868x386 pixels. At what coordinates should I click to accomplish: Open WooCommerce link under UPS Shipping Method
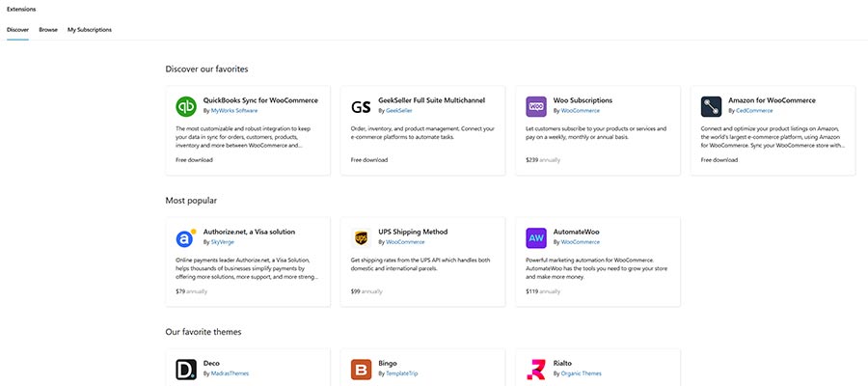405,242
